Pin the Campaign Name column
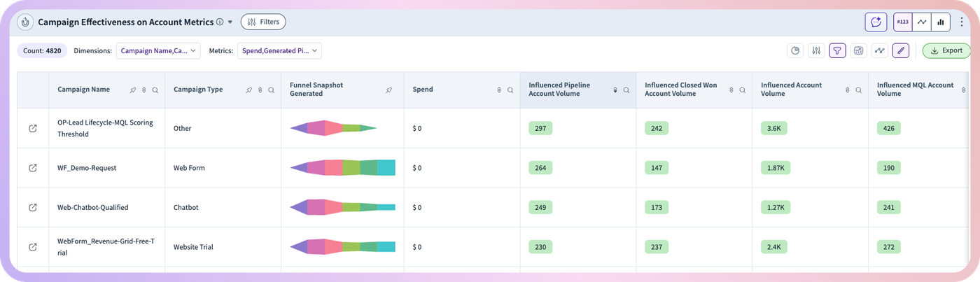The height and width of the screenshot is (282, 980). point(133,90)
